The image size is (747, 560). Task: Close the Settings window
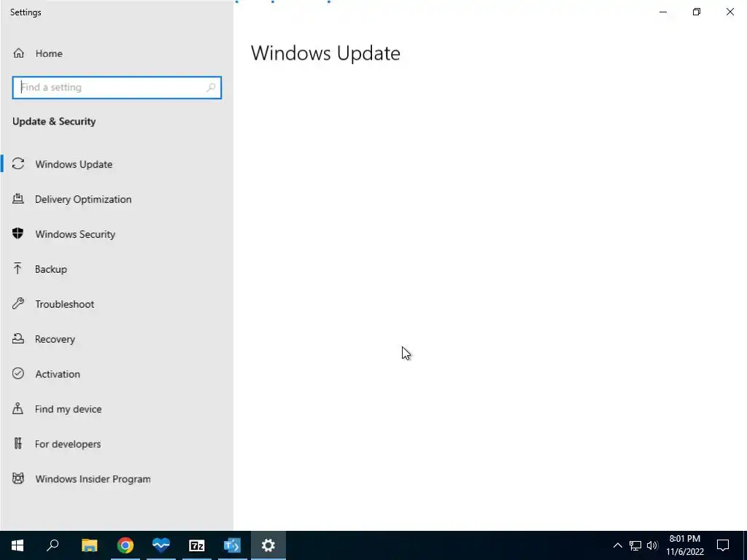pyautogui.click(x=729, y=12)
